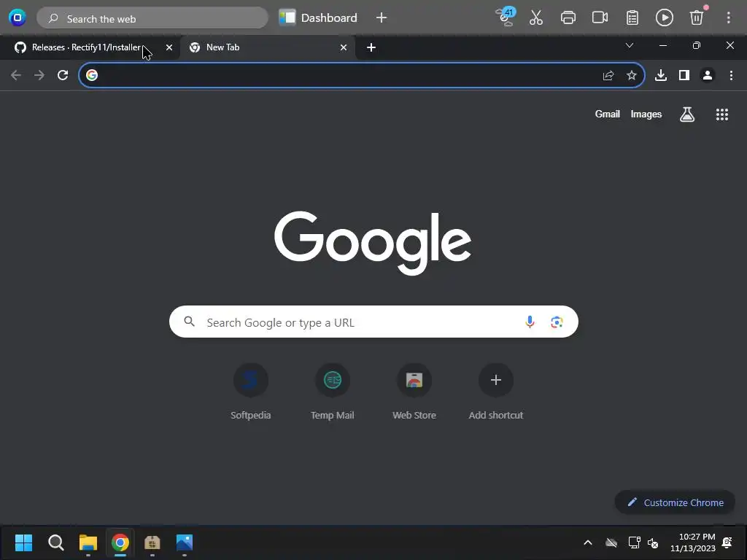Open notifications bell in tray

[x=727, y=542]
